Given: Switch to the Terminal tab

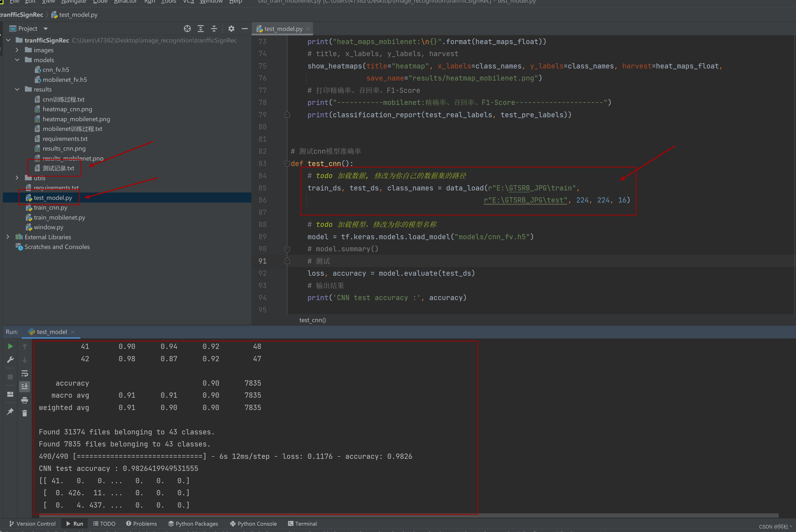Looking at the screenshot, I should (x=302, y=524).
